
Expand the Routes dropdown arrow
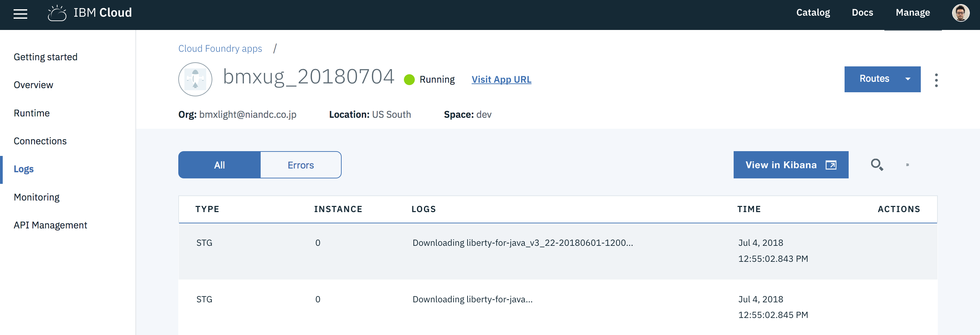[x=908, y=79]
